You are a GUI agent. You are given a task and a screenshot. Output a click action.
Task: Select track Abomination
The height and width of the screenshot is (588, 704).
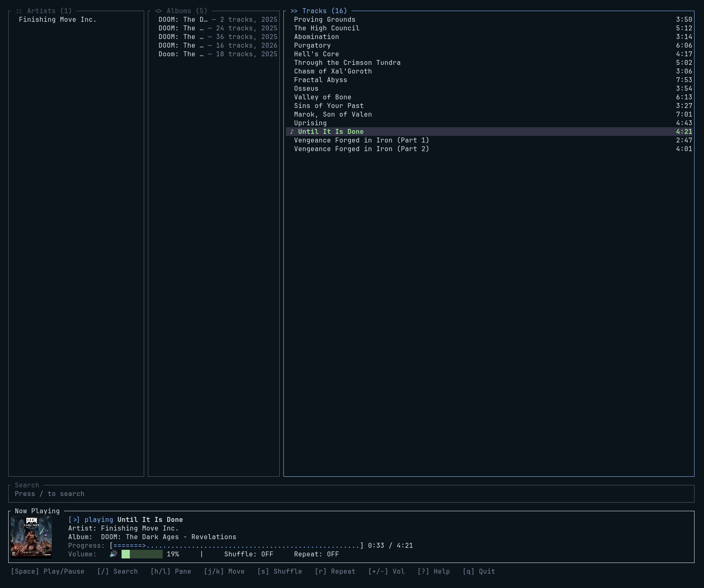coord(489,37)
